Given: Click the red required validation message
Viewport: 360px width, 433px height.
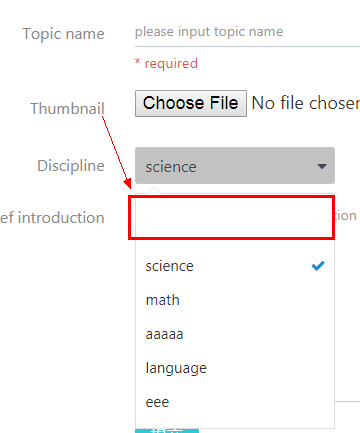Looking at the screenshot, I should point(166,63).
